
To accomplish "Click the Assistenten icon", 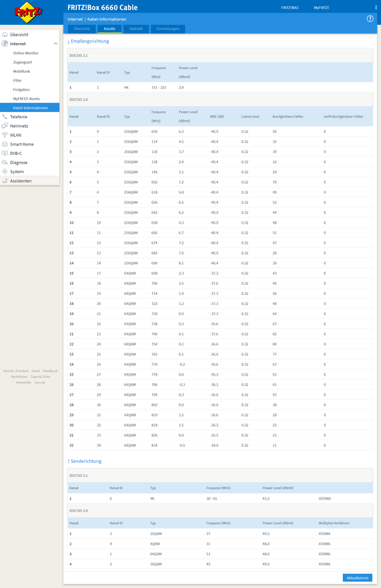I will (x=5, y=181).
